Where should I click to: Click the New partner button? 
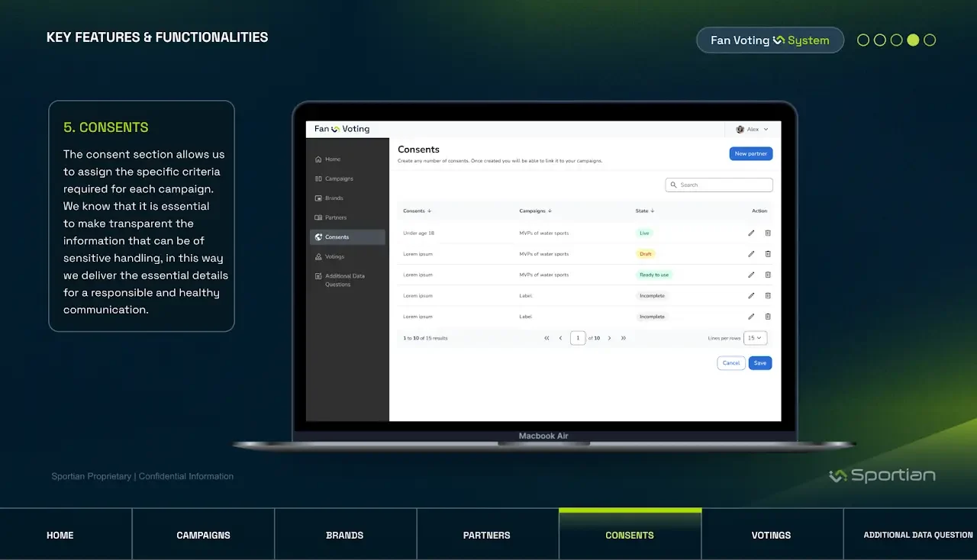pyautogui.click(x=751, y=154)
